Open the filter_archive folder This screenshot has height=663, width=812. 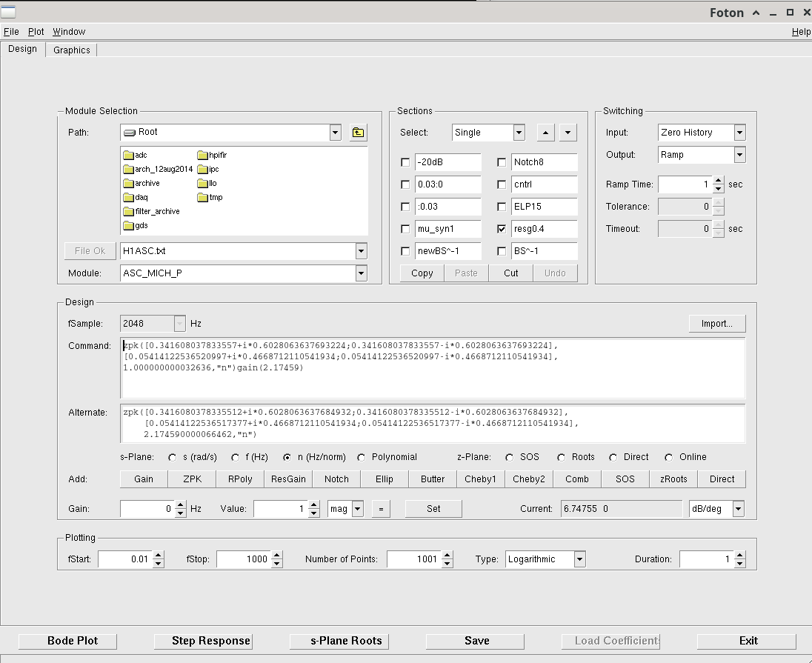pyautogui.click(x=152, y=211)
